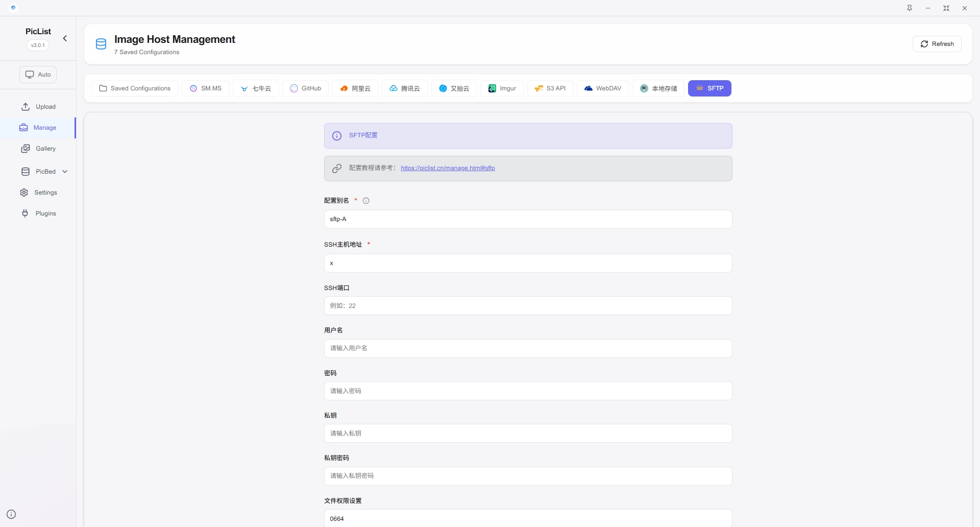Focus the 文件权限设置 field with 0664

[528, 518]
